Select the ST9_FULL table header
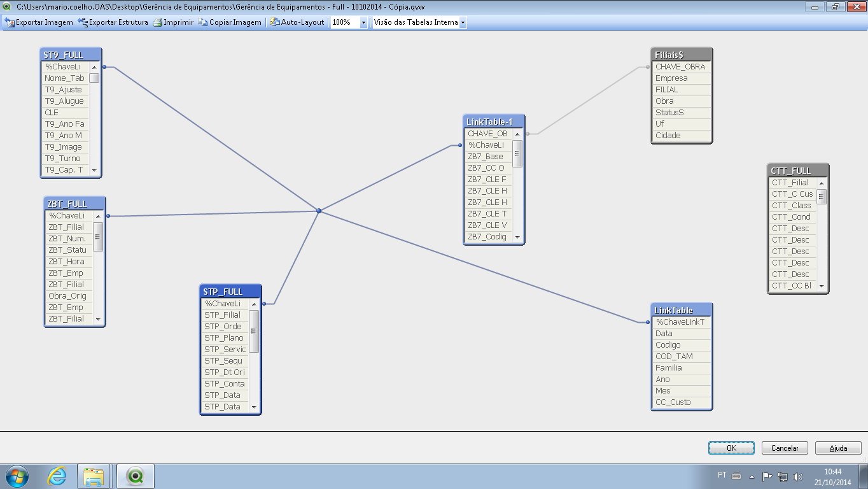The height and width of the screenshot is (489, 868). click(70, 55)
